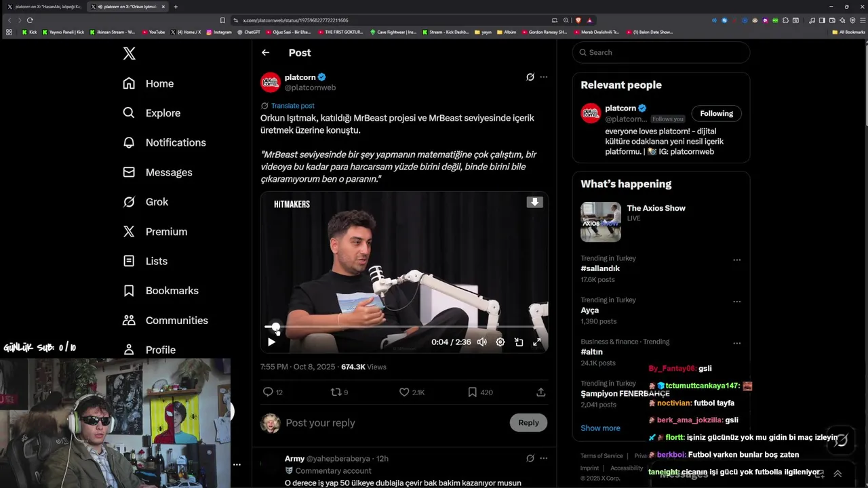Open Notifications in the sidebar
Image resolution: width=868 pixels, height=488 pixels.
(164, 142)
